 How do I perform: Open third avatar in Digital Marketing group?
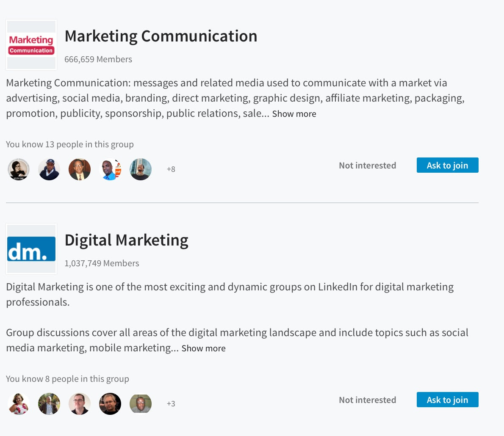(80, 404)
